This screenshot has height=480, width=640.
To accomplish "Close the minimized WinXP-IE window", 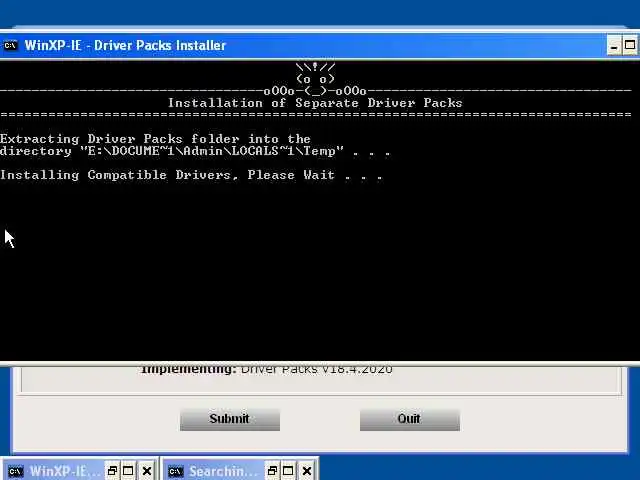I will tap(147, 471).
